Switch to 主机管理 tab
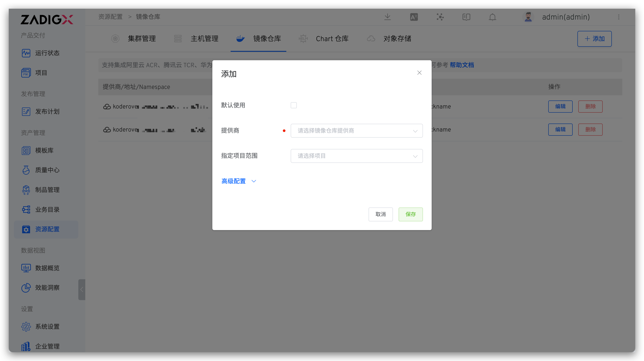This screenshot has width=644, height=361. tap(196, 39)
